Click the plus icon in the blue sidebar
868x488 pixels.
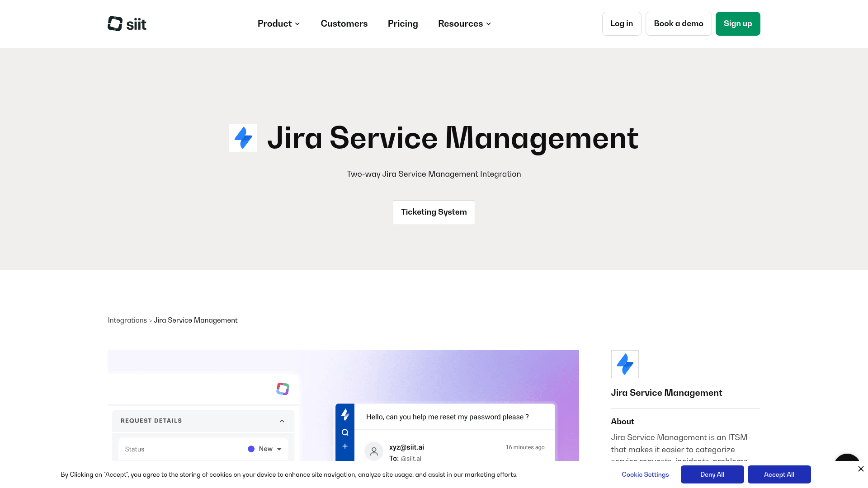coord(345,446)
